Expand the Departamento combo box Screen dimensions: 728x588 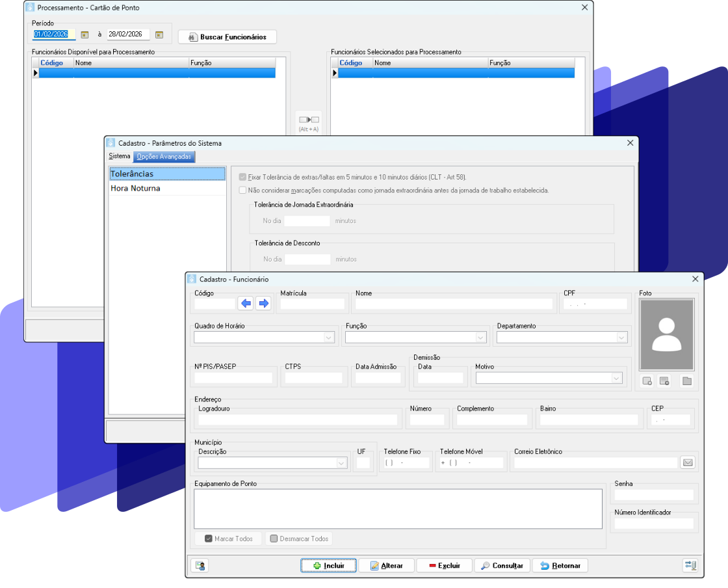pos(621,337)
